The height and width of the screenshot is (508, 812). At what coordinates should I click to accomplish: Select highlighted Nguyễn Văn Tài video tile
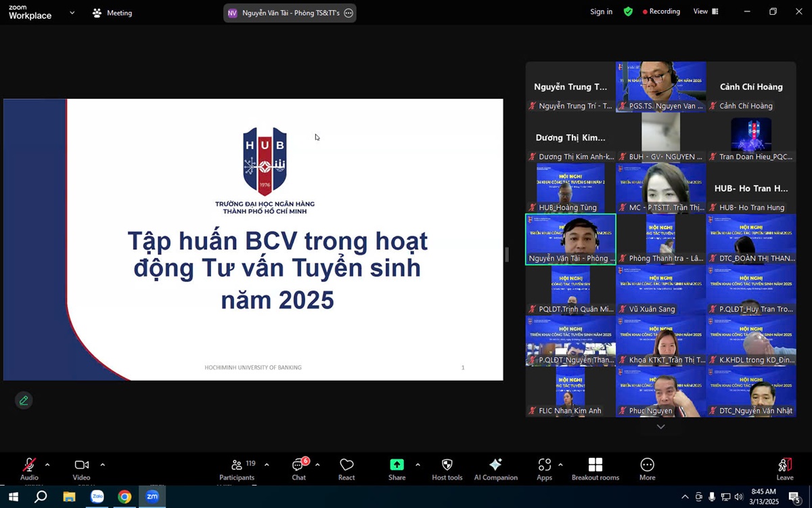(570, 239)
